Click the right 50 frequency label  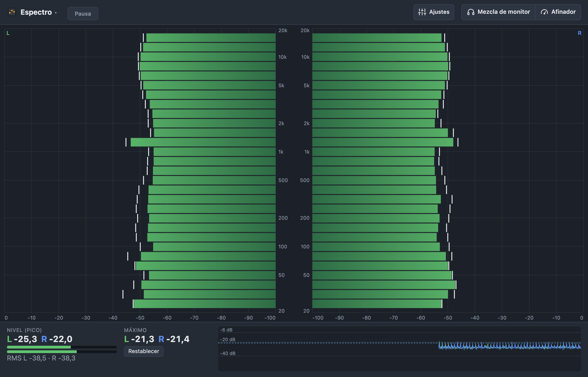coord(306,275)
